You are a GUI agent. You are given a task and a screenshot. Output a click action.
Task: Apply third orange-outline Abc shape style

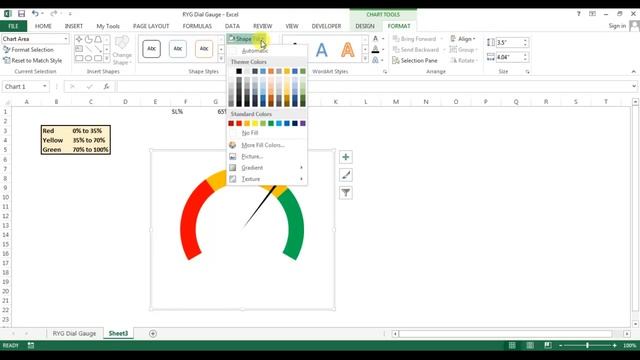(x=204, y=49)
